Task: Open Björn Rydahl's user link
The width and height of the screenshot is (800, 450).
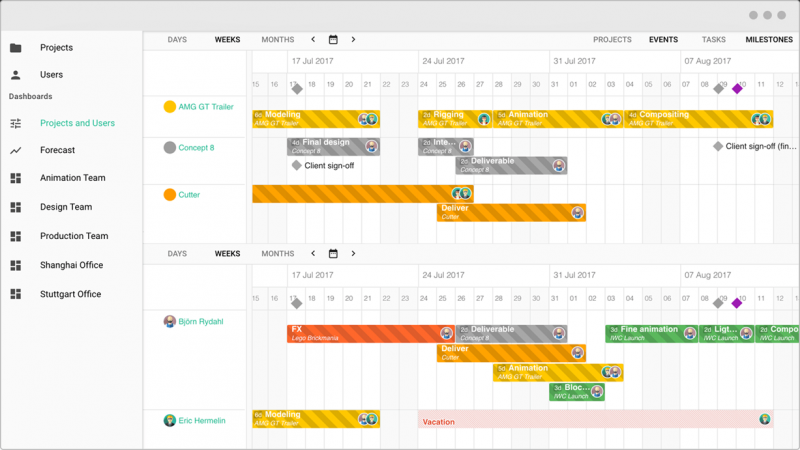Action: tap(201, 321)
